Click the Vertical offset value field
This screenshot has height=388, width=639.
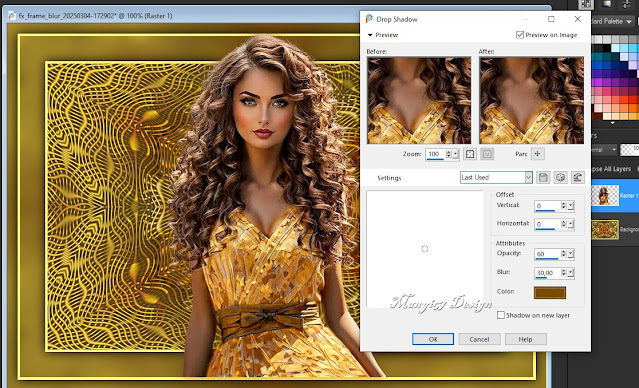tap(548, 206)
